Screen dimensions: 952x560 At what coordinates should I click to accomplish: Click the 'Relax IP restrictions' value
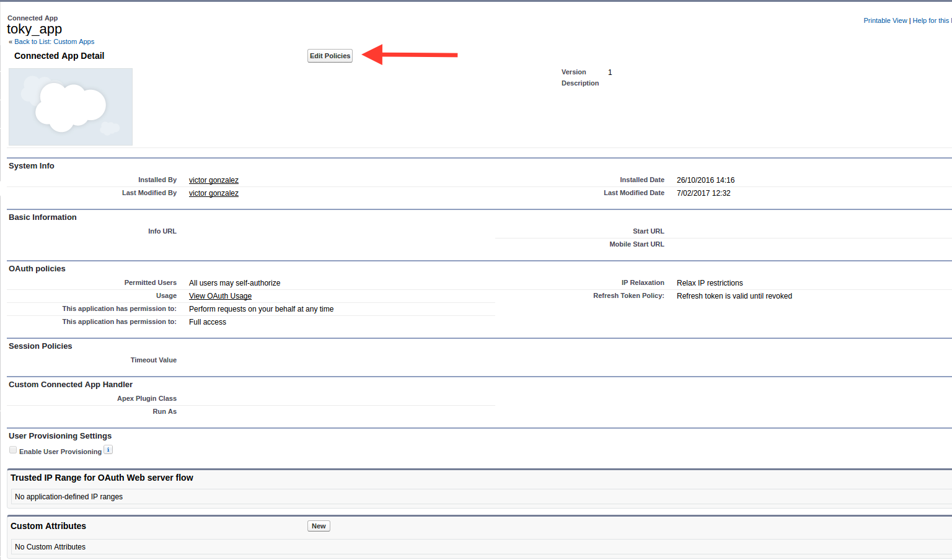click(709, 283)
